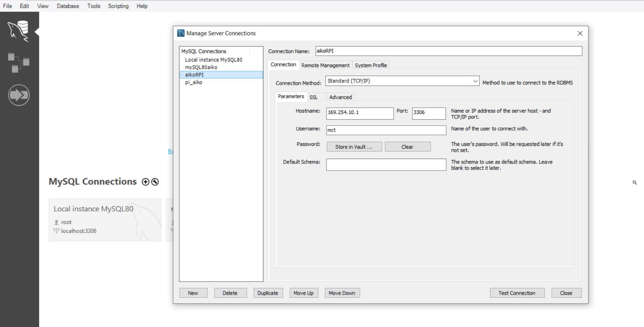This screenshot has height=327, width=644.
Task: Switch to the Advanced sub-tab
Action: pos(340,97)
